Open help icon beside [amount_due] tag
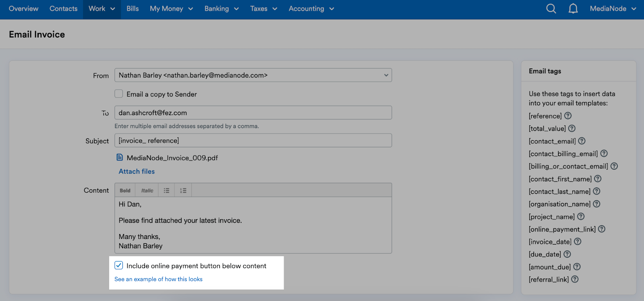The image size is (644, 301). 577,267
